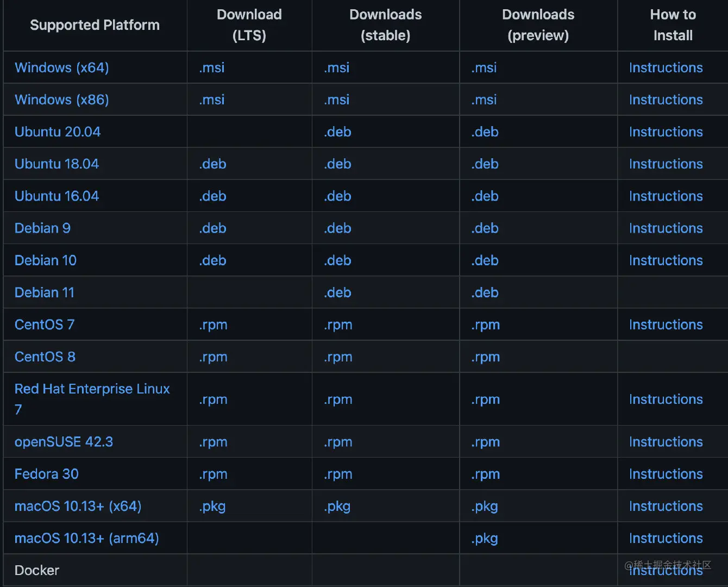Download the preview .deb for Ubuntu 16.04
The height and width of the screenshot is (587, 728).
click(485, 196)
